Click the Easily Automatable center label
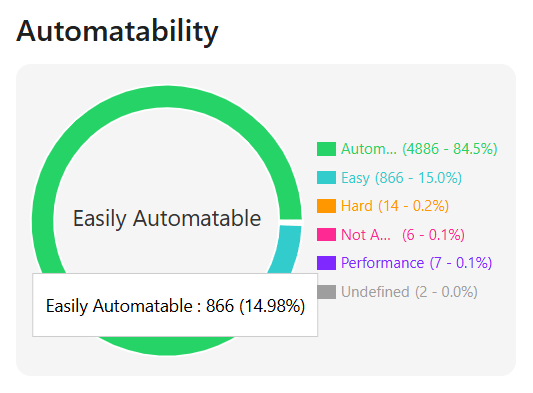The width and height of the screenshot is (533, 393). [x=167, y=218]
